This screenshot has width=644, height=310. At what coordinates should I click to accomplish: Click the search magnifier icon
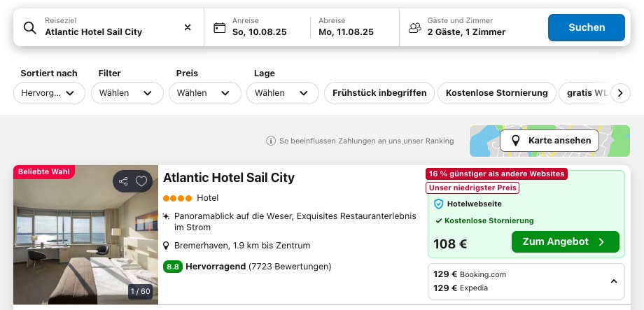click(29, 27)
